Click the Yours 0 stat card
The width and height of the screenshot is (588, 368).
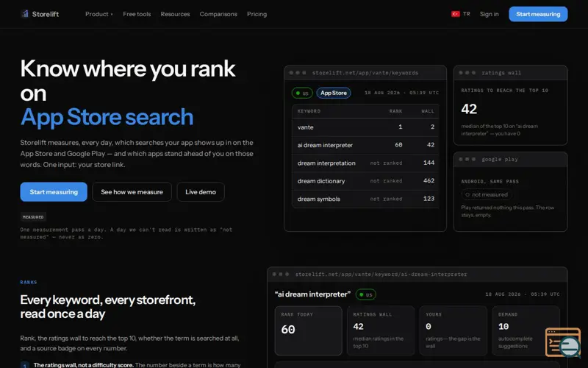(x=453, y=330)
